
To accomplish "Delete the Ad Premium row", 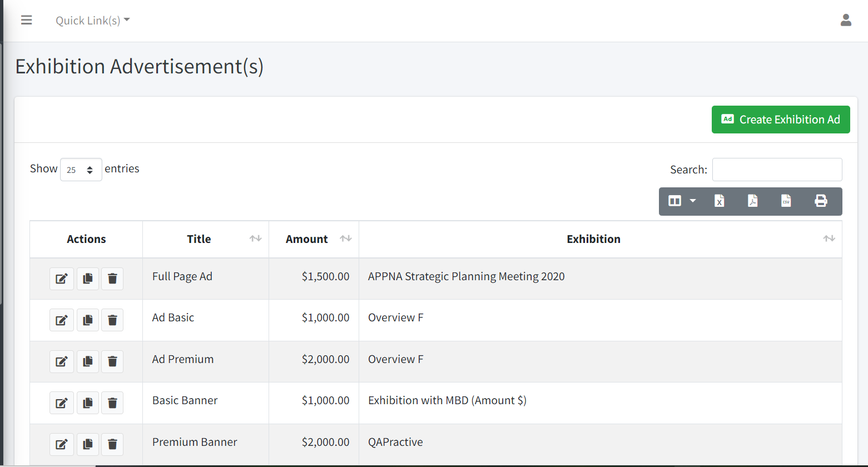I will [x=112, y=361].
